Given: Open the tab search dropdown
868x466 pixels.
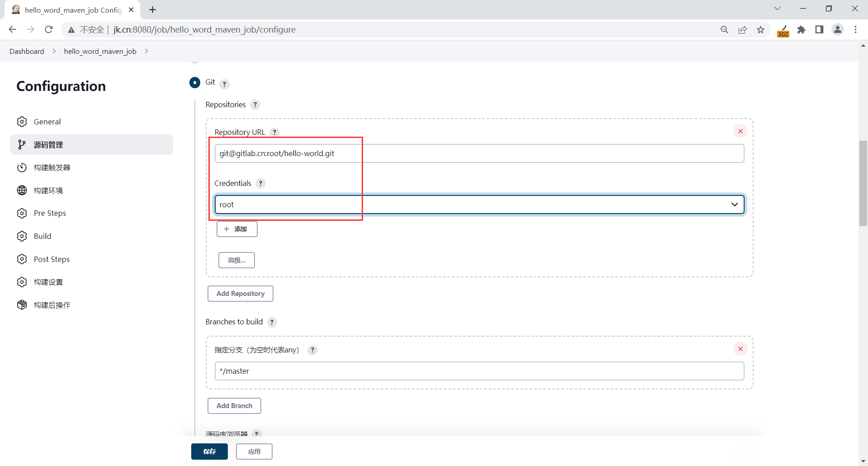Looking at the screenshot, I should (778, 9).
